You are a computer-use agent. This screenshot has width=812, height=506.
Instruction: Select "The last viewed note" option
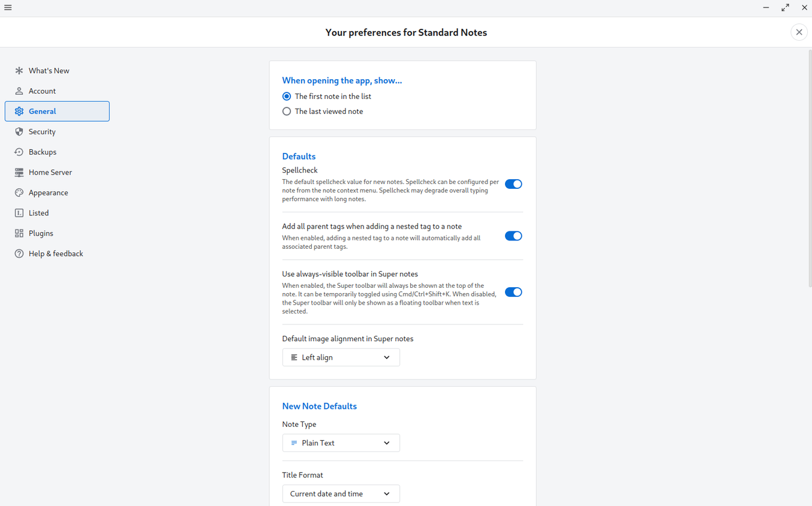[323, 112]
